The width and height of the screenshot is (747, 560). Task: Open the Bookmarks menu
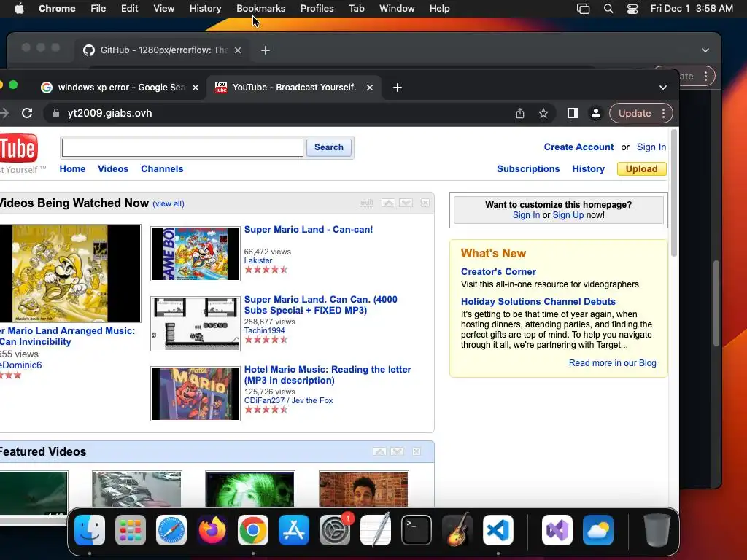click(x=260, y=9)
